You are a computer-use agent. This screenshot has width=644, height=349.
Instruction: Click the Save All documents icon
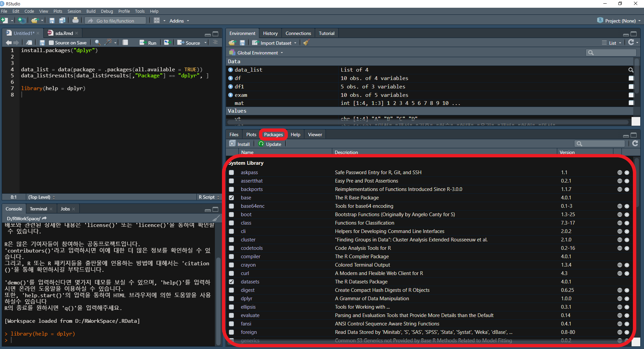[62, 21]
